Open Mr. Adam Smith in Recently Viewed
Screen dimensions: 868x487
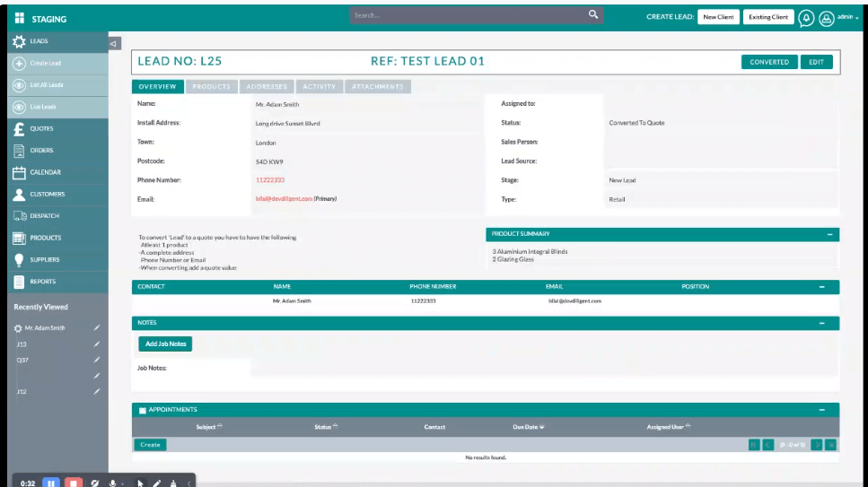point(45,328)
